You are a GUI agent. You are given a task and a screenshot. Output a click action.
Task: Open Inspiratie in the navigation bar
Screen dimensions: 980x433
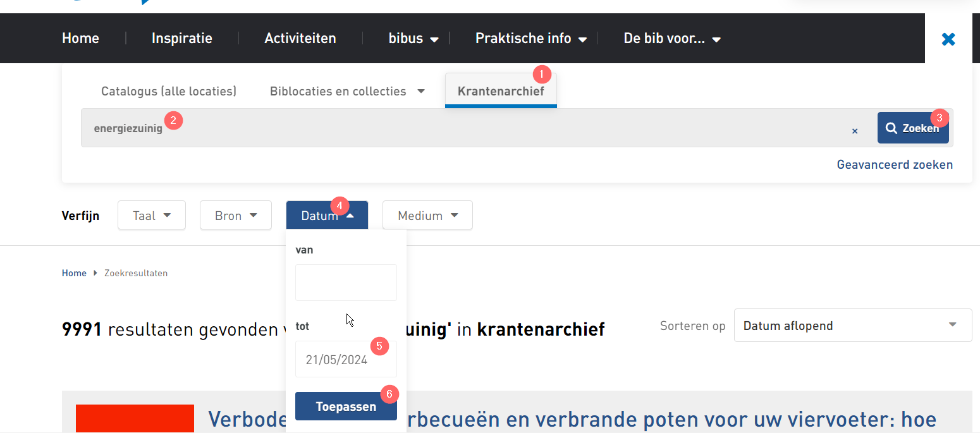pyautogui.click(x=182, y=39)
